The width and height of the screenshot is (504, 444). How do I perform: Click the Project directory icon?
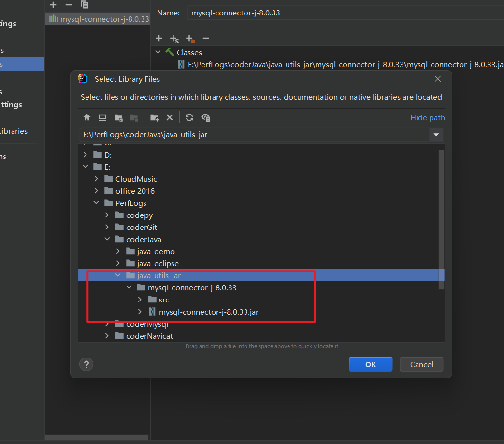coord(118,118)
